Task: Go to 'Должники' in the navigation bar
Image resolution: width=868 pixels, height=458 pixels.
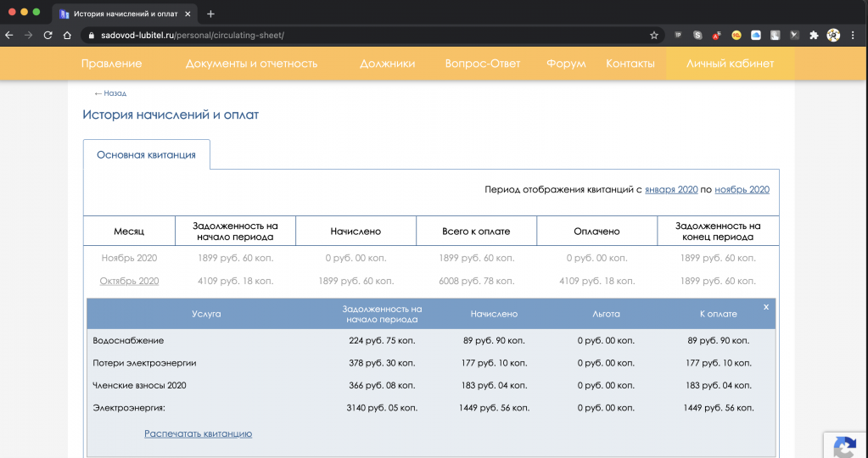Action: click(x=387, y=64)
